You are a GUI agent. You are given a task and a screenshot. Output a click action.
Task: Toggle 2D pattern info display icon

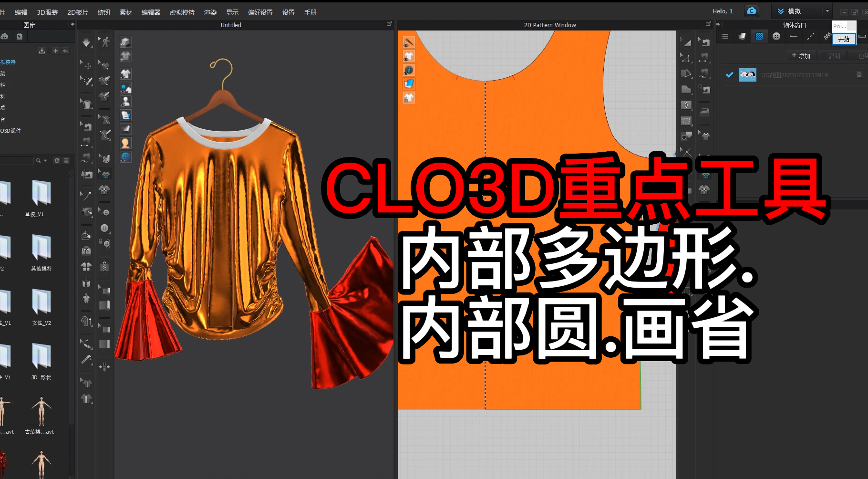pos(409,70)
